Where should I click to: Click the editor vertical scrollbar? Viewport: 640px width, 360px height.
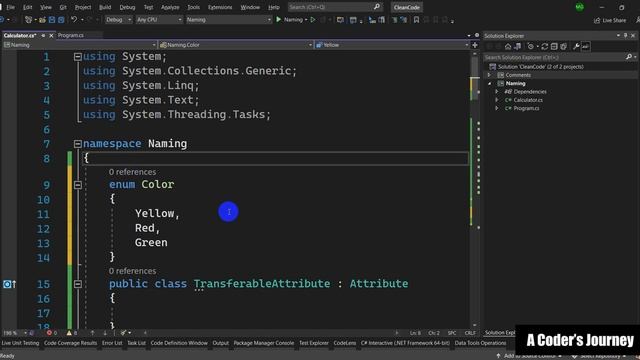(x=475, y=188)
